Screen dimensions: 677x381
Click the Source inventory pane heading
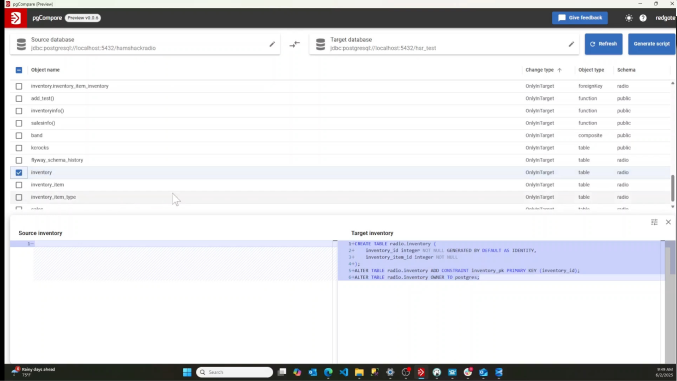(x=40, y=233)
